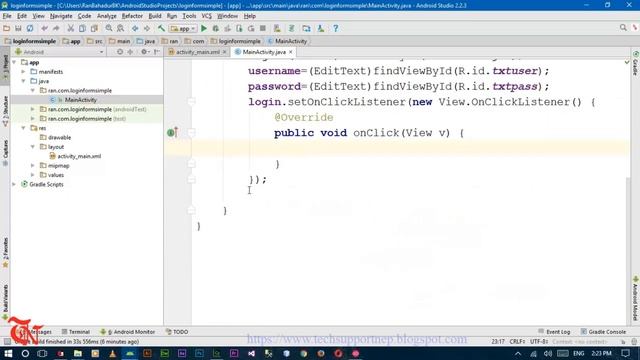Collapse the 'res' folder node
The height and width of the screenshot is (360, 640).
pos(24,128)
